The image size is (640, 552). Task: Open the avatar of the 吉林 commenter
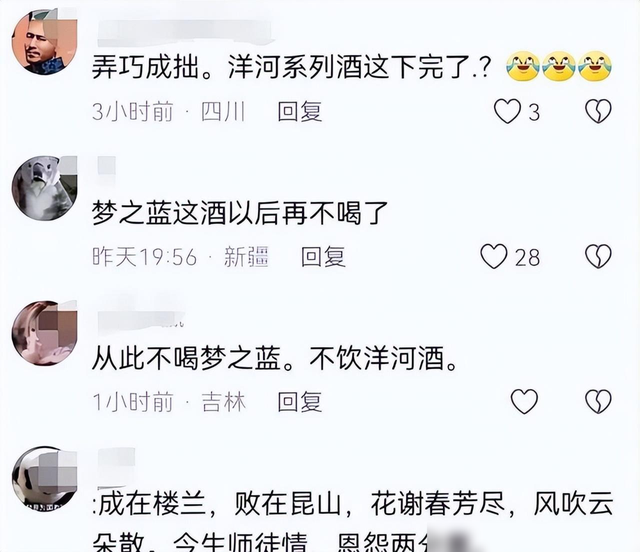click(44, 333)
